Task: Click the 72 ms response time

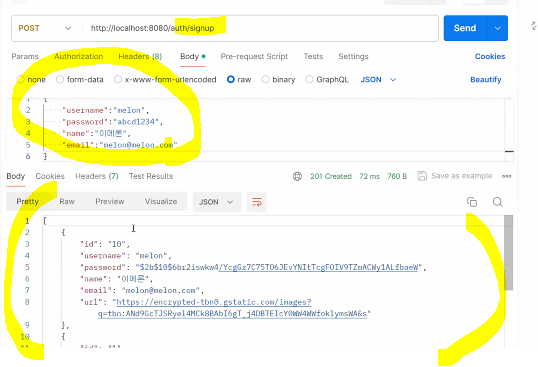Action: point(370,176)
